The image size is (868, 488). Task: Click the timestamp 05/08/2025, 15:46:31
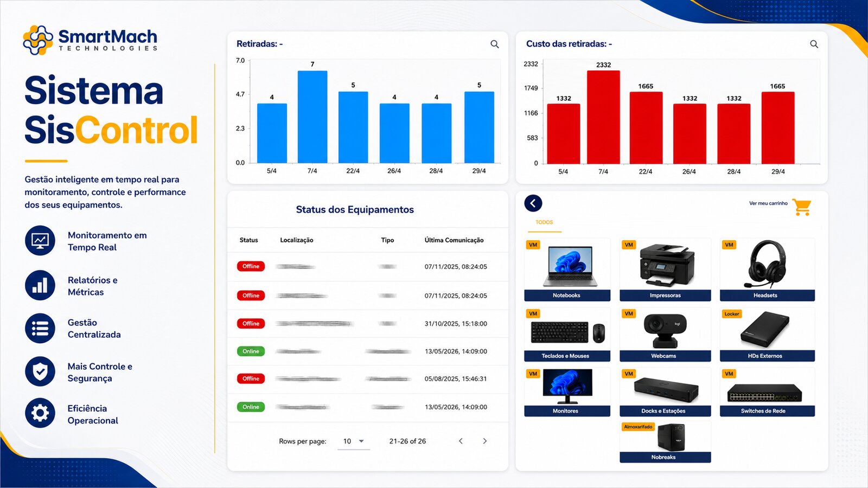tap(456, 379)
